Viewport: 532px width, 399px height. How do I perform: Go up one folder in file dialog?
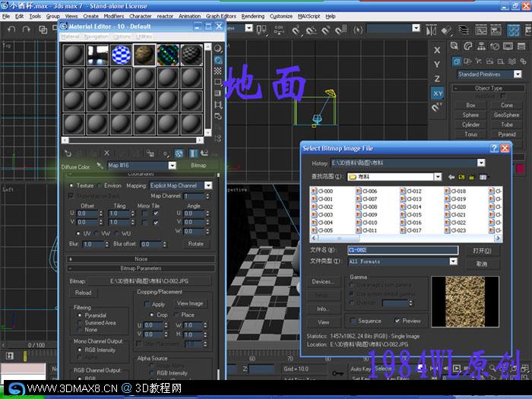pyautogui.click(x=461, y=177)
